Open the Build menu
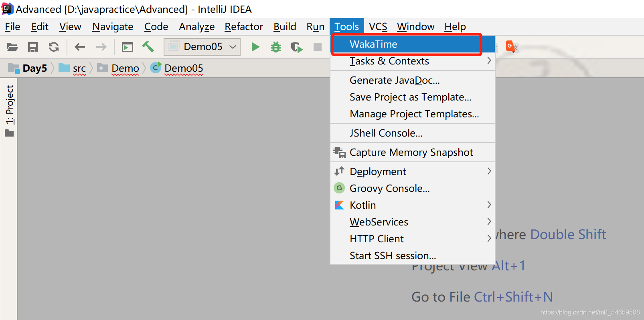Image resolution: width=644 pixels, height=320 pixels. (285, 26)
